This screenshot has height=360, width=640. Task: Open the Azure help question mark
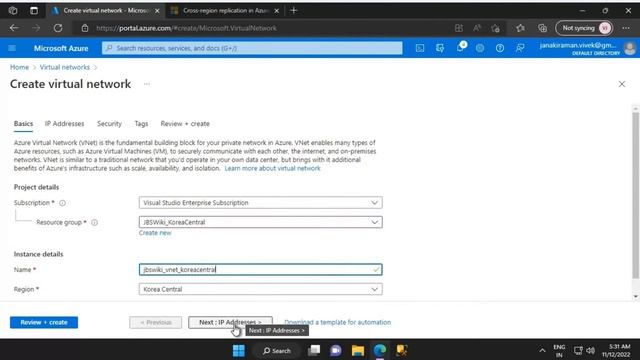pos(500,48)
